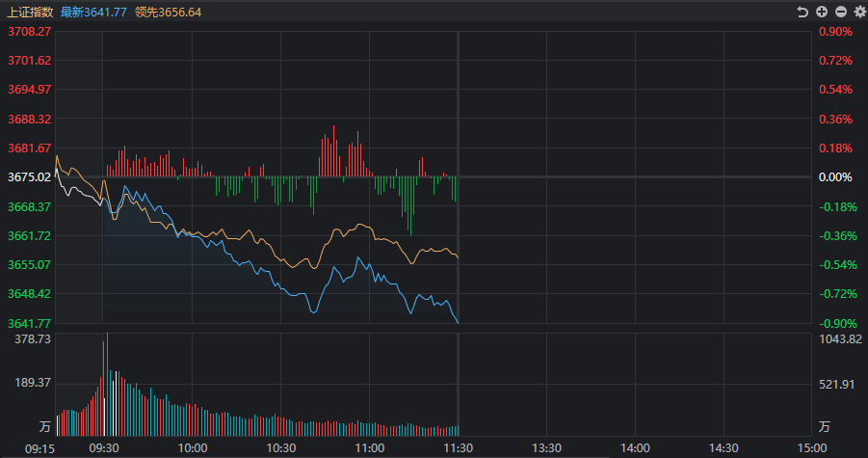
Task: Click the blue price line's final low point
Action: click(x=458, y=322)
